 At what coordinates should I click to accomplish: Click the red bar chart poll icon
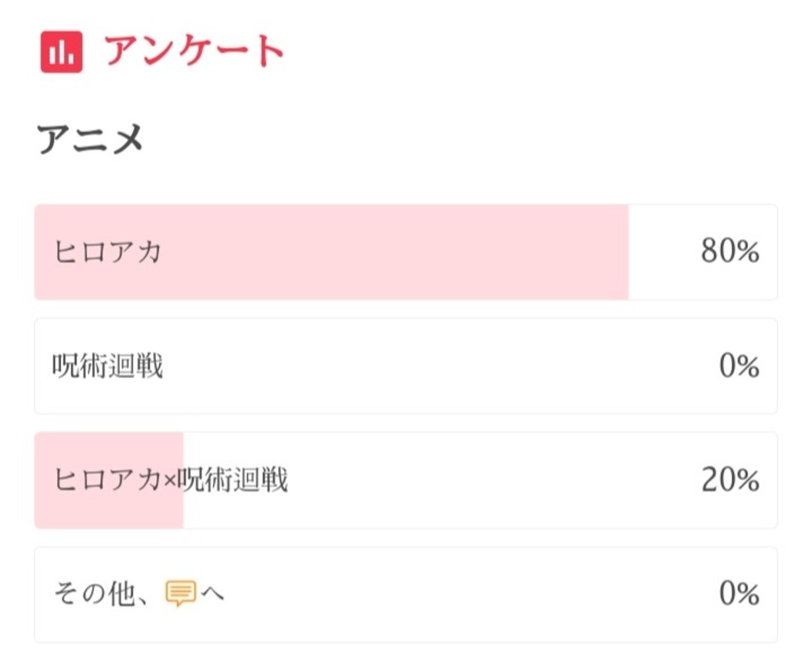pos(62,52)
